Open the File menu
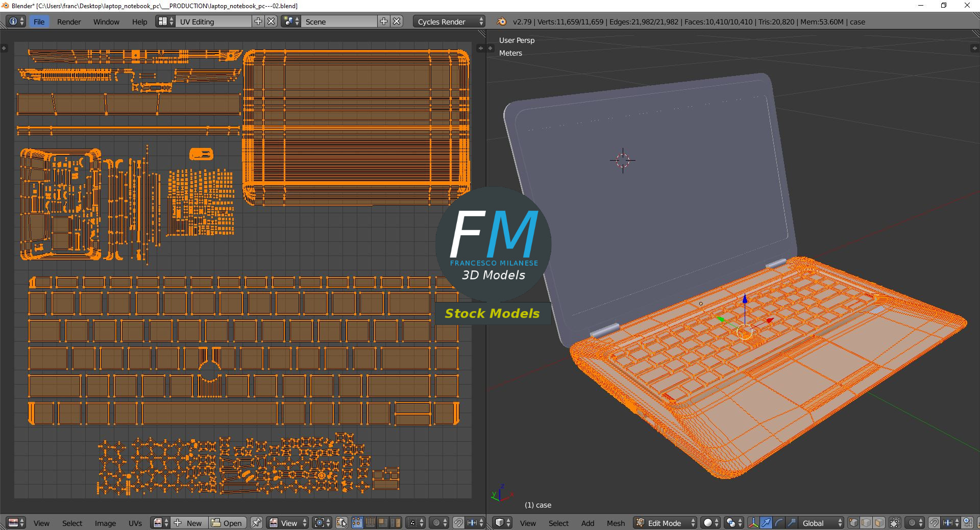The image size is (980, 530). (39, 21)
